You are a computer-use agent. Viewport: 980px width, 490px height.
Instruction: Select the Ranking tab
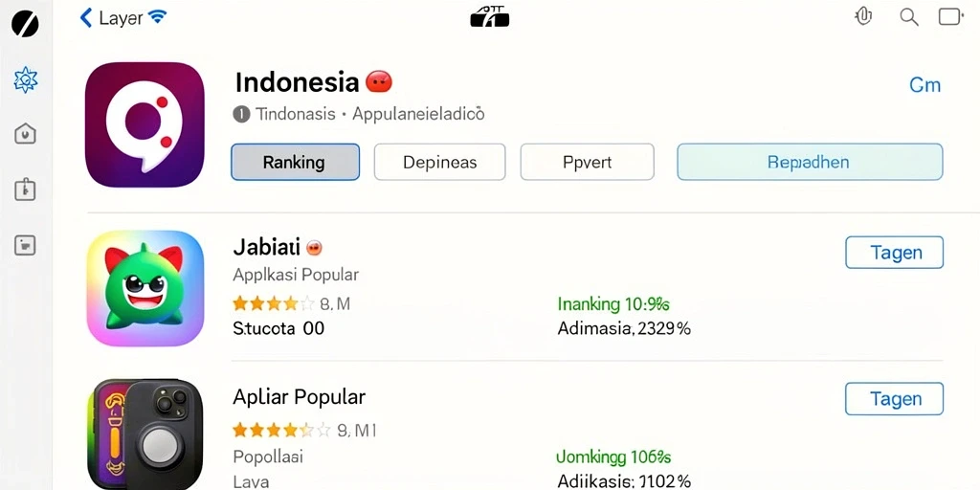[x=295, y=162]
